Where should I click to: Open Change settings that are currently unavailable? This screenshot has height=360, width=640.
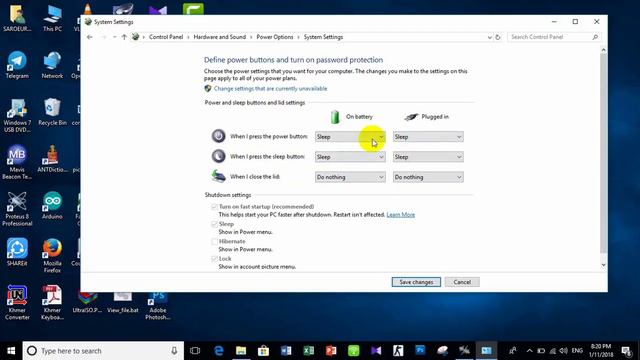(270, 89)
